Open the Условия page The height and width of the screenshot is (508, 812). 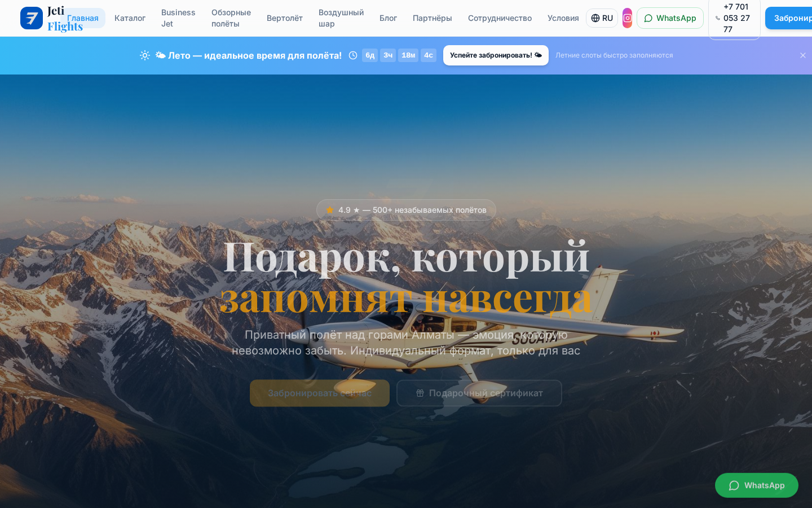tap(563, 18)
